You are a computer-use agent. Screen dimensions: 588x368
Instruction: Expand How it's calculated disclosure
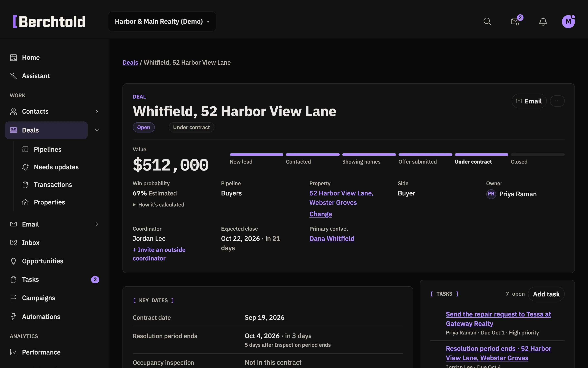click(x=158, y=205)
